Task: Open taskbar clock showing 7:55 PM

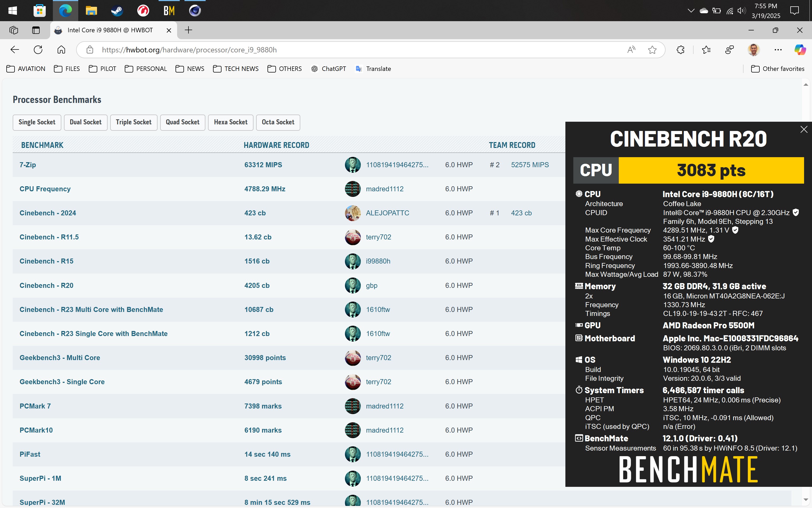Action: (x=766, y=11)
